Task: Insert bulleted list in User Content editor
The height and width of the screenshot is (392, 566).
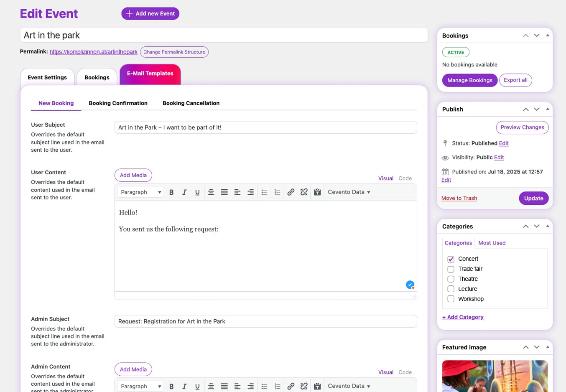Action: pos(264,192)
